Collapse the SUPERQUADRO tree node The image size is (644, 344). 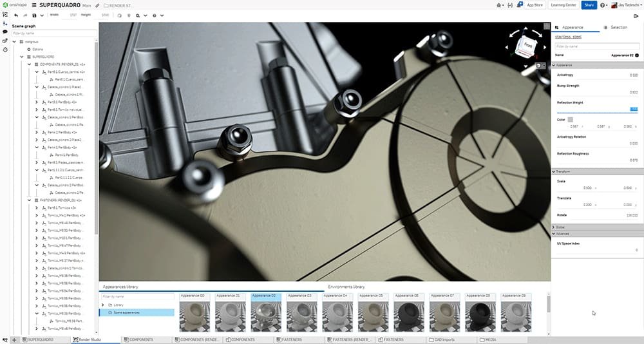[21, 57]
